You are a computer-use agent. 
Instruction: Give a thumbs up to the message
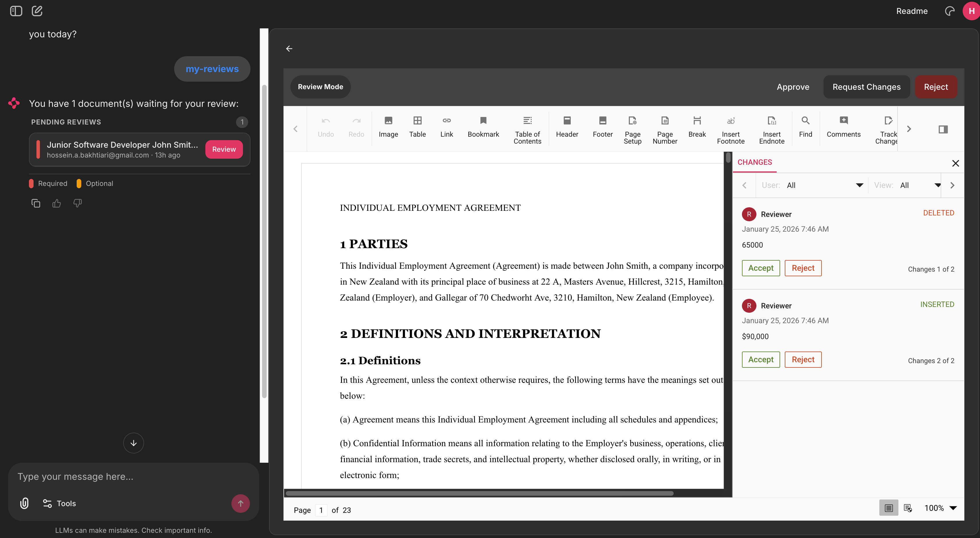(x=56, y=203)
